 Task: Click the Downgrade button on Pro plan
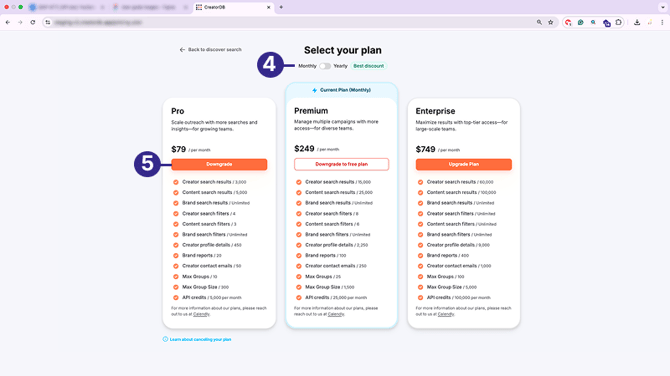[x=219, y=164]
